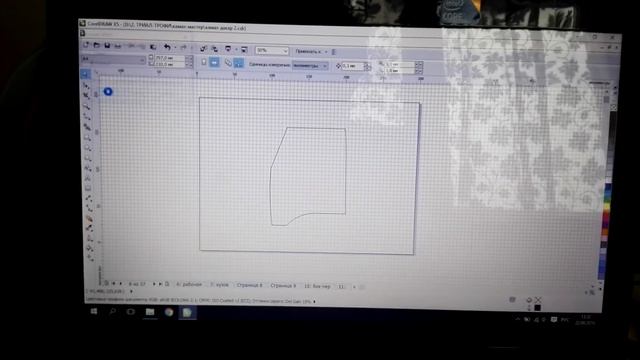Select the Eyedropper tool
640x360 pixels.
[89, 228]
